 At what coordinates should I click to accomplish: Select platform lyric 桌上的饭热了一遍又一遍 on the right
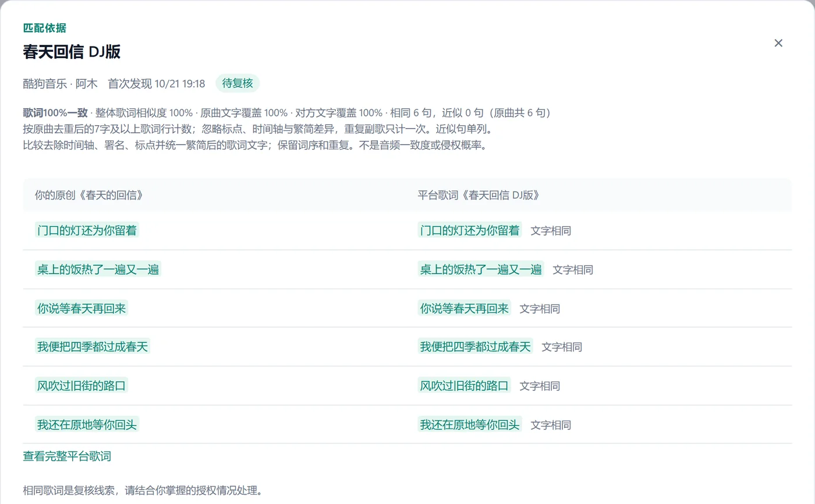pyautogui.click(x=481, y=269)
